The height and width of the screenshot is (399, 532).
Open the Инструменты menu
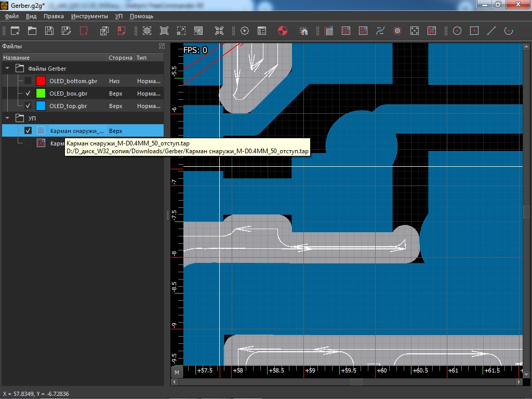point(89,16)
